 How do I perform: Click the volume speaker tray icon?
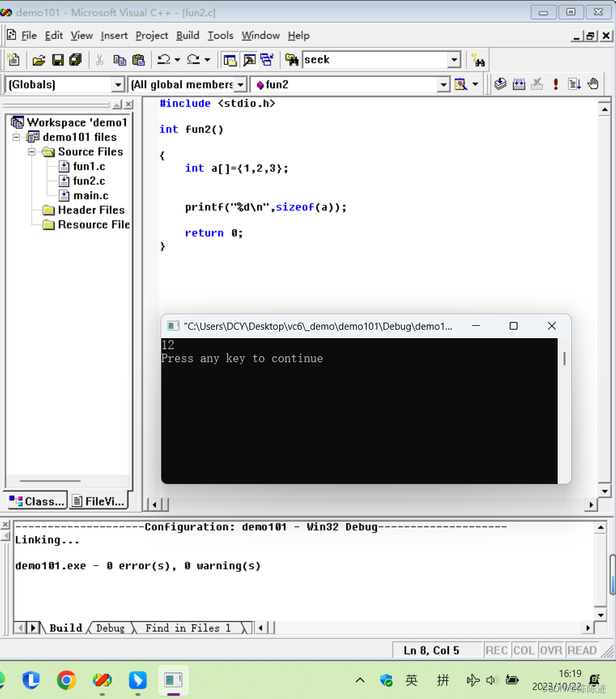click(492, 680)
